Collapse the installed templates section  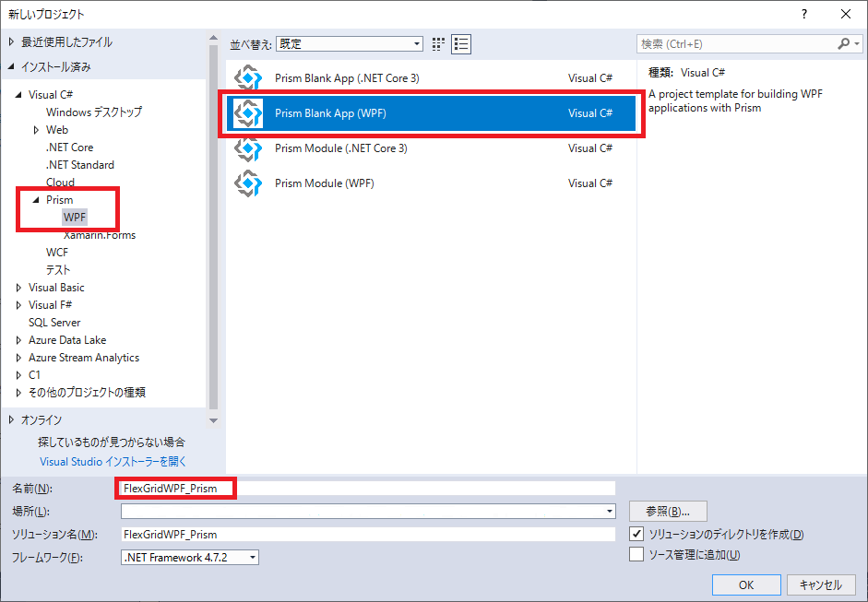coord(11,67)
